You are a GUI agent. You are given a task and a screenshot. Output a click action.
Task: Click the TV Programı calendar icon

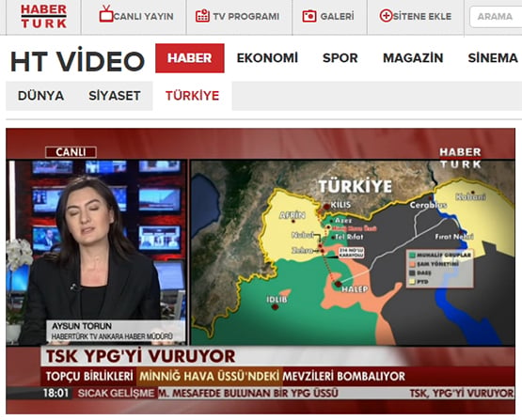[202, 16]
